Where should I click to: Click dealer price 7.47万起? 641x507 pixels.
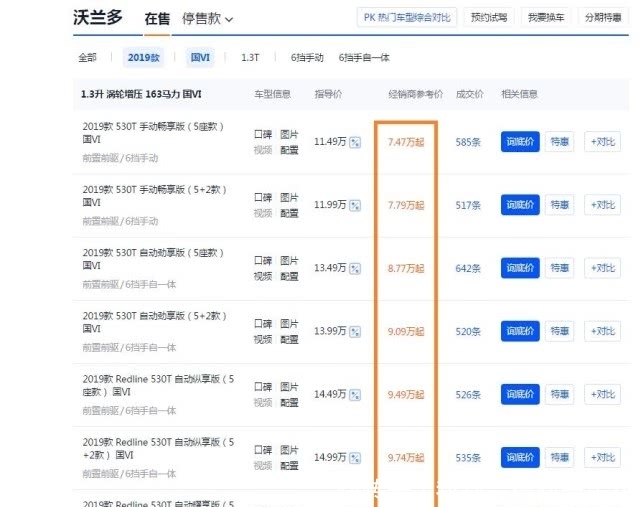click(x=406, y=142)
